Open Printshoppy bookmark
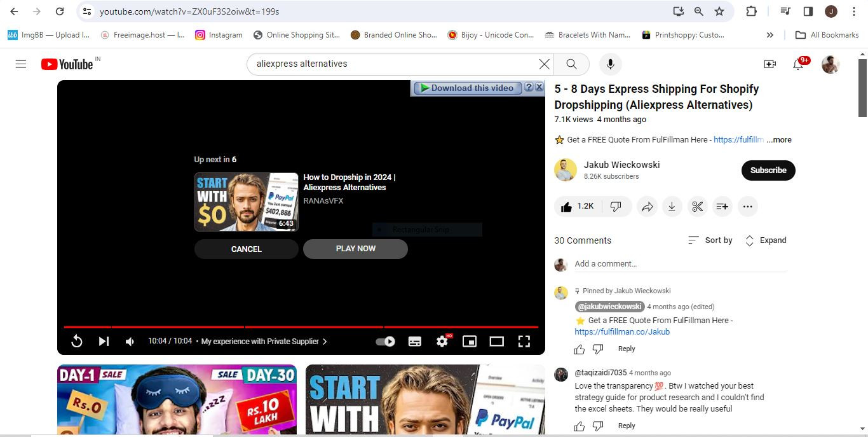Screen dimensions: 868x437 [683, 35]
